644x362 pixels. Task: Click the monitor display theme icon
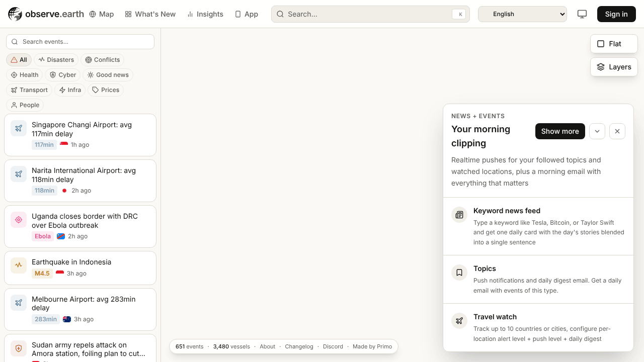click(582, 14)
